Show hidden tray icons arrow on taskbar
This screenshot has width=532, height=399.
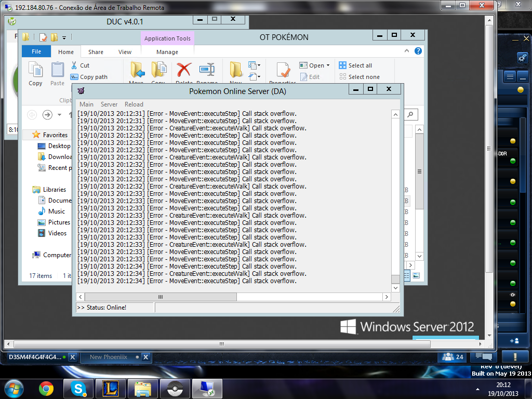[478, 389]
